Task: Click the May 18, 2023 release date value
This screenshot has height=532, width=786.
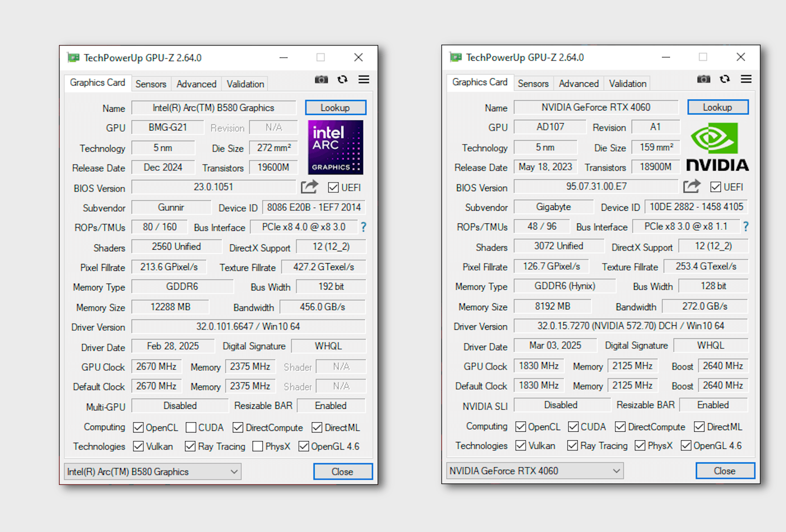Action: [x=545, y=167]
